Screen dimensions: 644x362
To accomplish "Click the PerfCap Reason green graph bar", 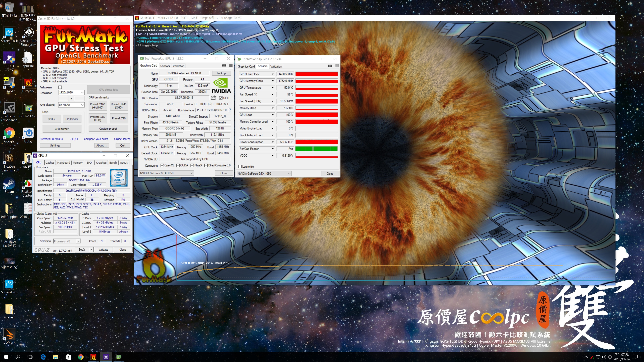I will pos(316,149).
